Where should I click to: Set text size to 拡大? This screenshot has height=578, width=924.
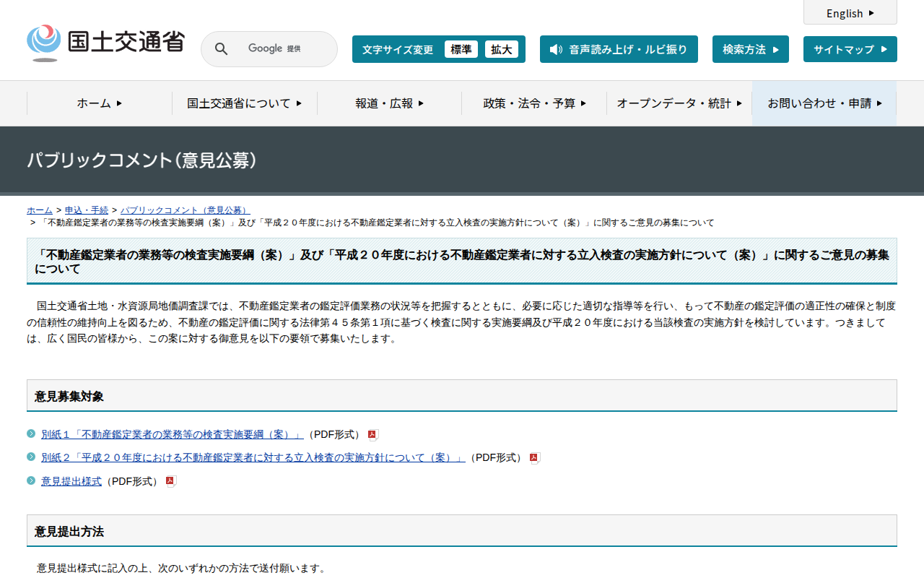[x=501, y=49]
